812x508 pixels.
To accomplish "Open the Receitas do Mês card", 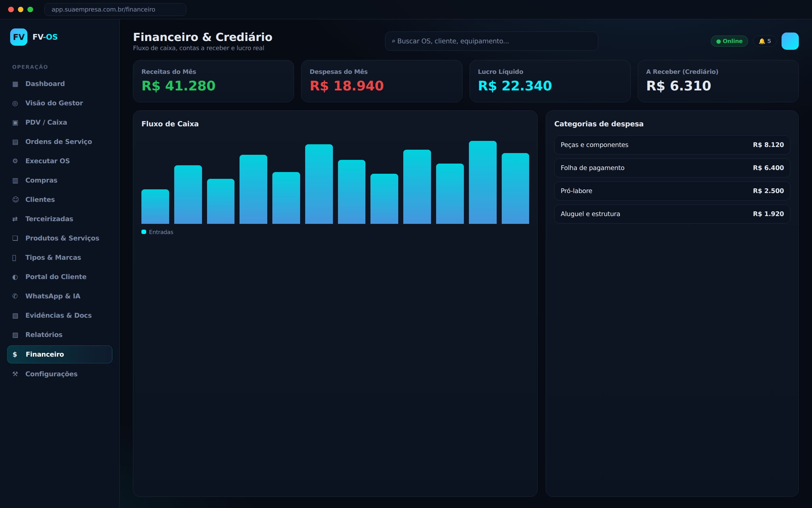I will (213, 81).
